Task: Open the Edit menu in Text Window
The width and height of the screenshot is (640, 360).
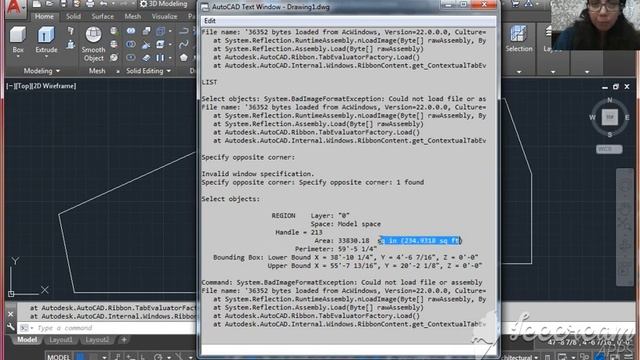Action: 210,21
